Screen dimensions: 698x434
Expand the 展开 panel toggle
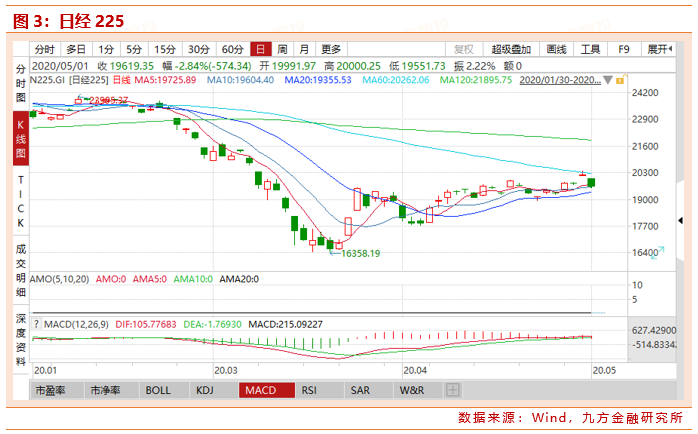[660, 48]
